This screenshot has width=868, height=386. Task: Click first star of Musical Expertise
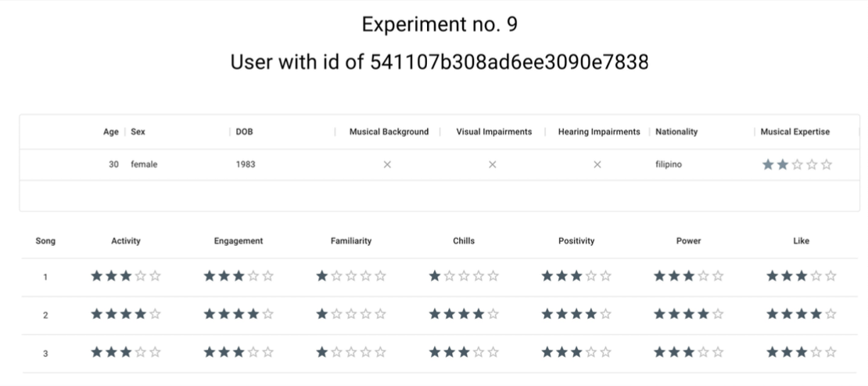(768, 164)
